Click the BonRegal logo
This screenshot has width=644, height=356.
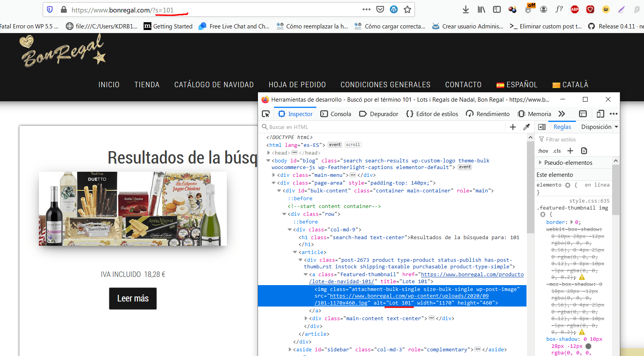(63, 50)
